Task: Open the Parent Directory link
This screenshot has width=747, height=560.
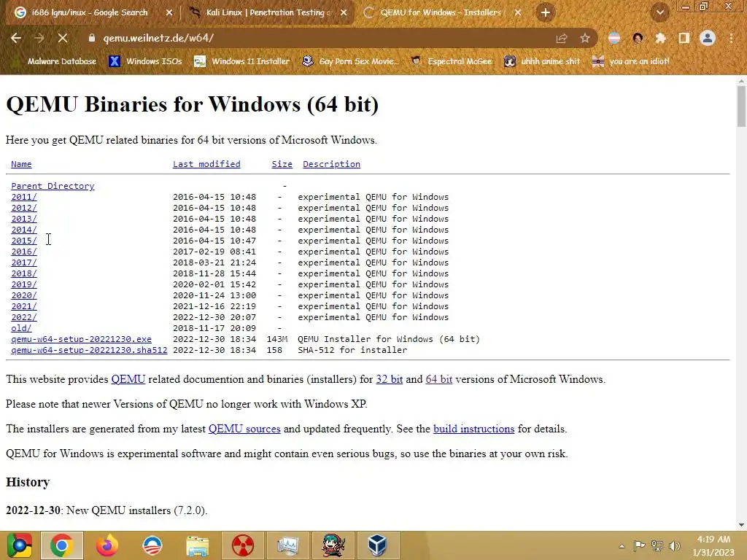Action: (53, 186)
